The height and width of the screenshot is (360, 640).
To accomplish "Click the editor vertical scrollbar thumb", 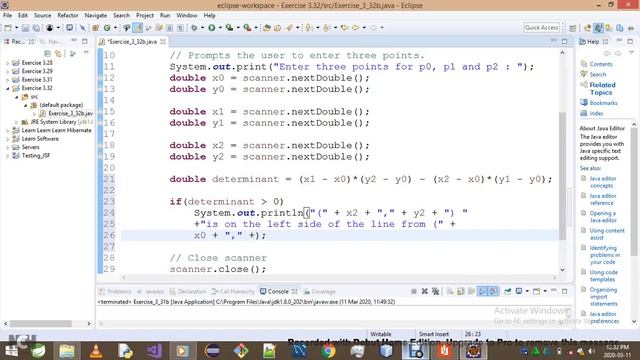I will coord(562,176).
